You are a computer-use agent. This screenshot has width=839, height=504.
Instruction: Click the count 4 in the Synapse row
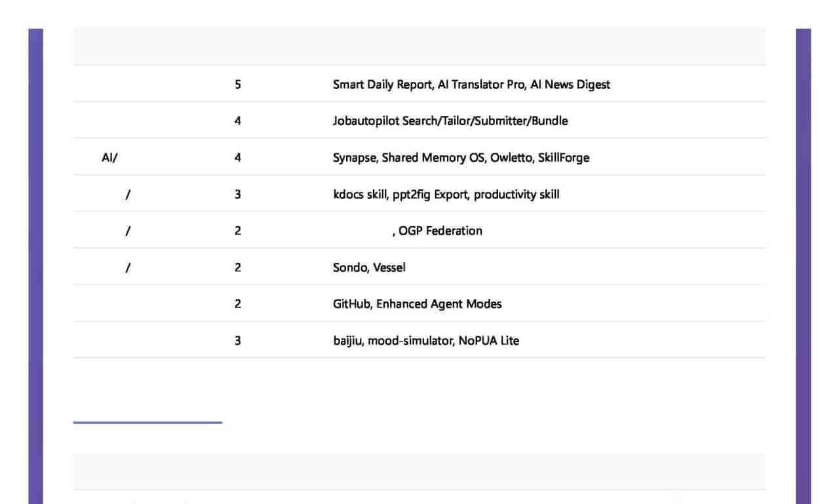coord(238,158)
